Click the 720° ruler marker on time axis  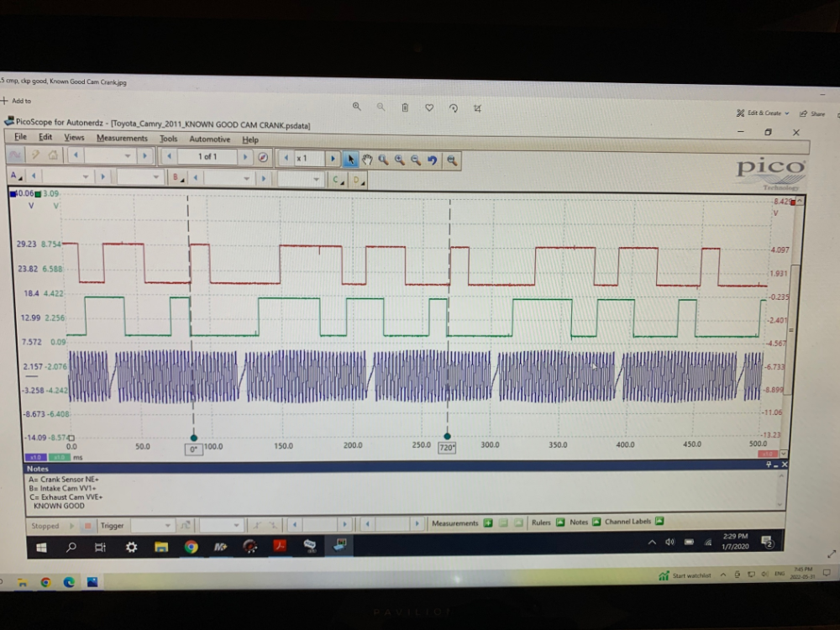[447, 448]
